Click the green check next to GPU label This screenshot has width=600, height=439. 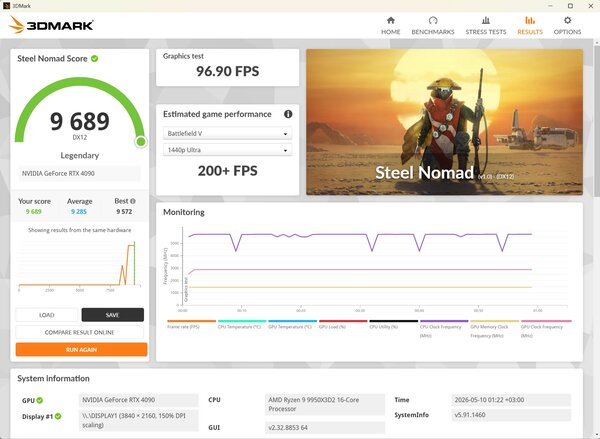point(40,400)
